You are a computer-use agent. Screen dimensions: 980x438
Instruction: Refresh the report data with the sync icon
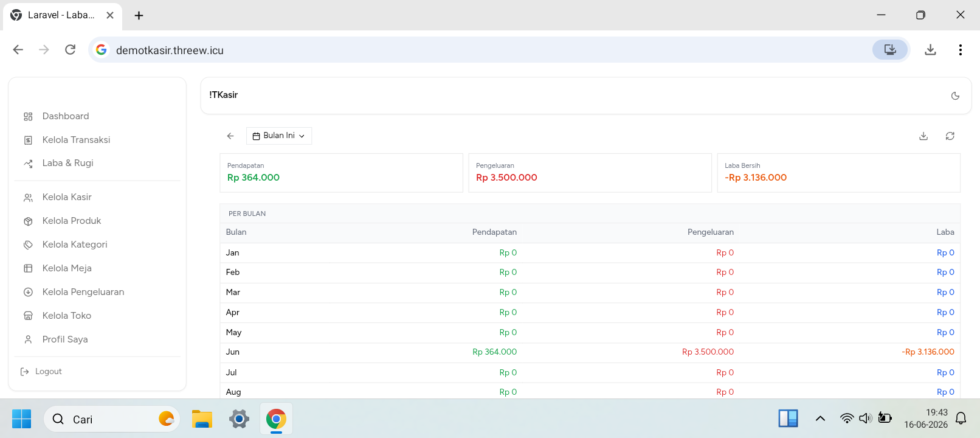[x=950, y=136]
